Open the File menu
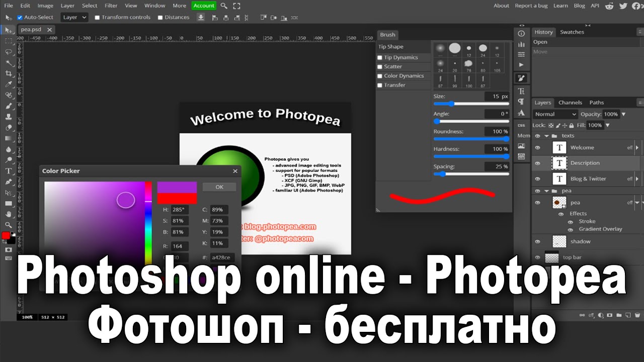This screenshot has height=362, width=644. click(x=9, y=6)
